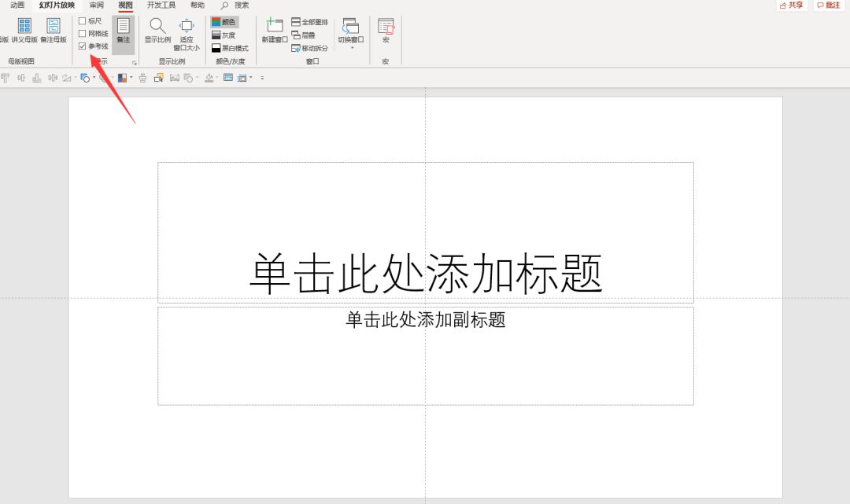This screenshot has height=504, width=850.
Task: Open the Developer (开发工具) tab
Action: 161,6
